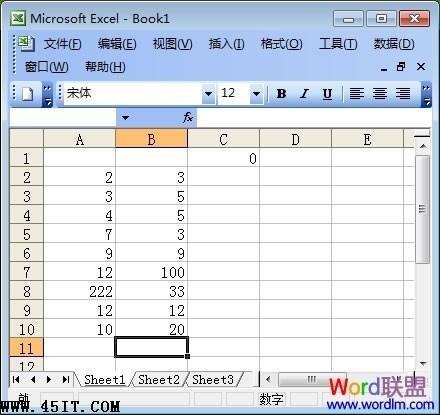Restore the workbook window in menu bar
440x415 pixels.
401,67
